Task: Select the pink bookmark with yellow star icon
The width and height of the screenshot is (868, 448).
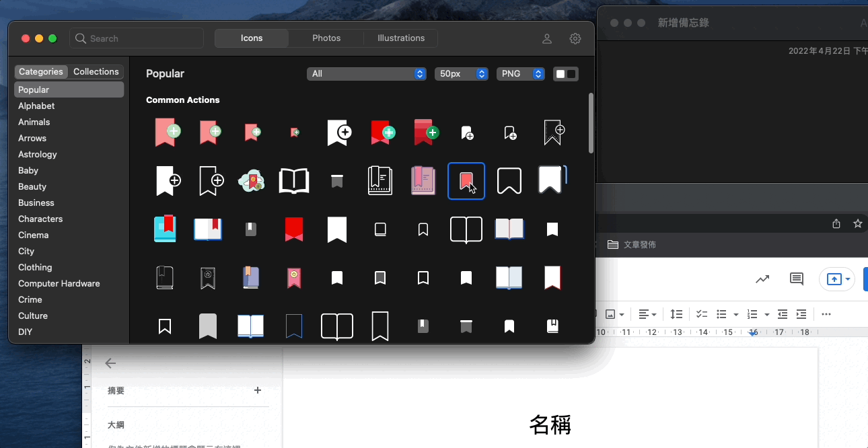Action: (294, 277)
